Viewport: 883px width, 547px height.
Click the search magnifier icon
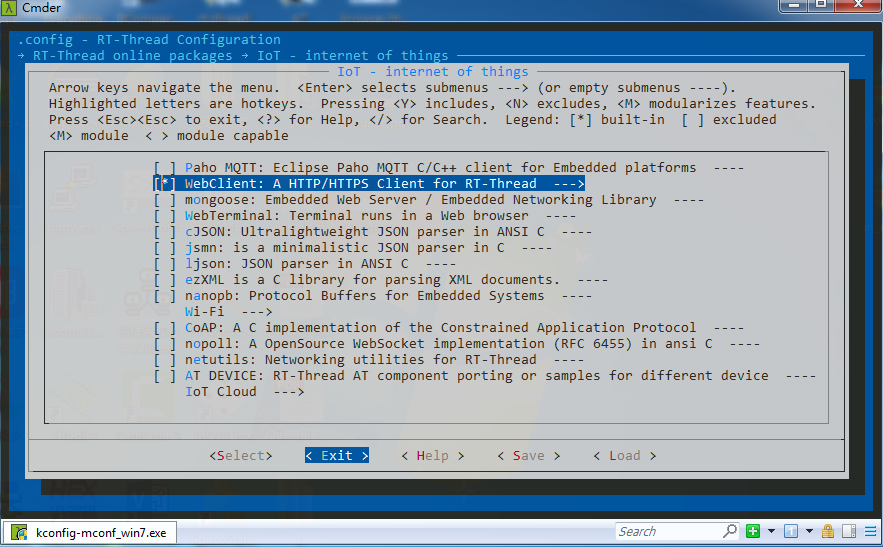click(730, 532)
